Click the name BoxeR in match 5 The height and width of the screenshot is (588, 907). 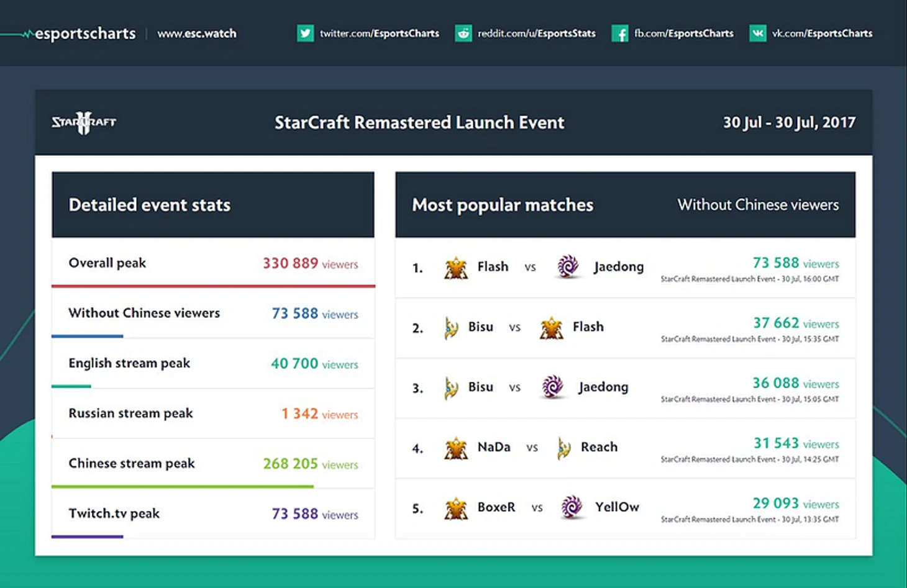click(x=496, y=507)
